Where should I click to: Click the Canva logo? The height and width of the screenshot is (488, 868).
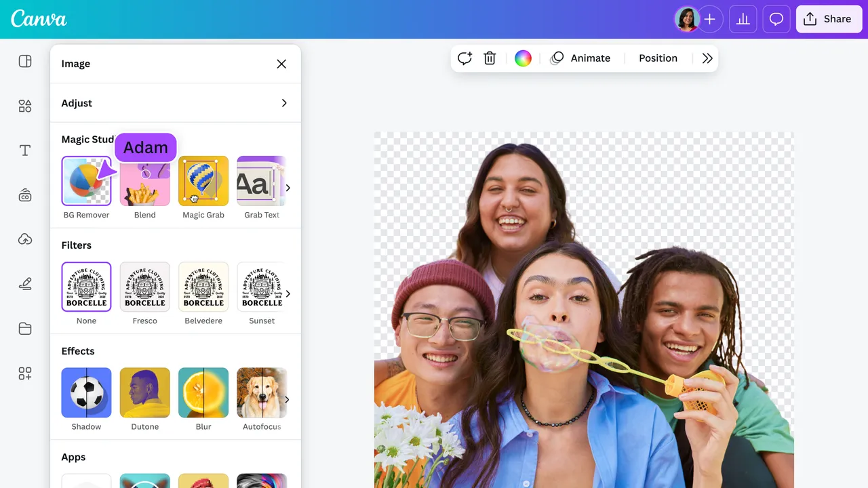(x=39, y=19)
